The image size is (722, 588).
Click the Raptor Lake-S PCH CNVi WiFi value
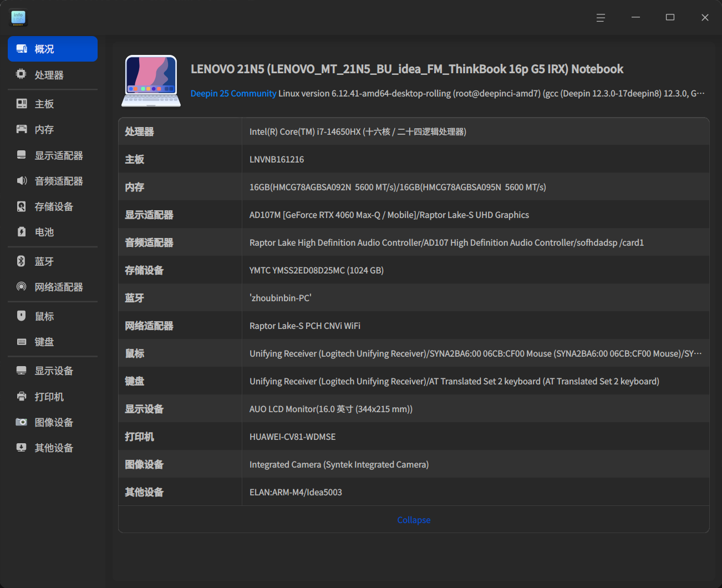click(x=305, y=326)
